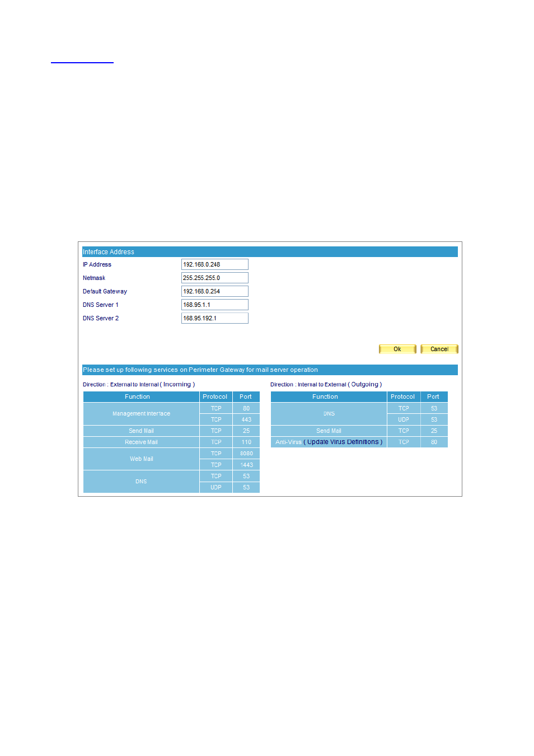The image size is (534, 756).
Task: Select port 25 in Incoming Send Mail row
Action: [246, 431]
